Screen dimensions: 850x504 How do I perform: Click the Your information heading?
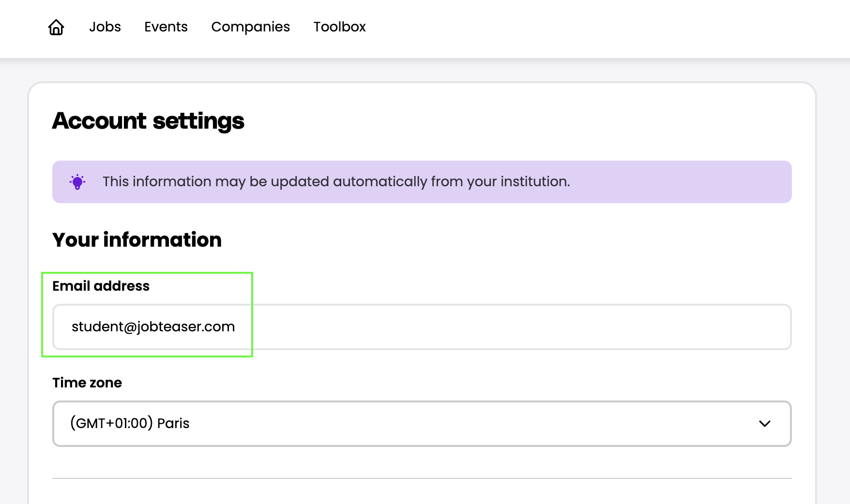click(x=137, y=240)
